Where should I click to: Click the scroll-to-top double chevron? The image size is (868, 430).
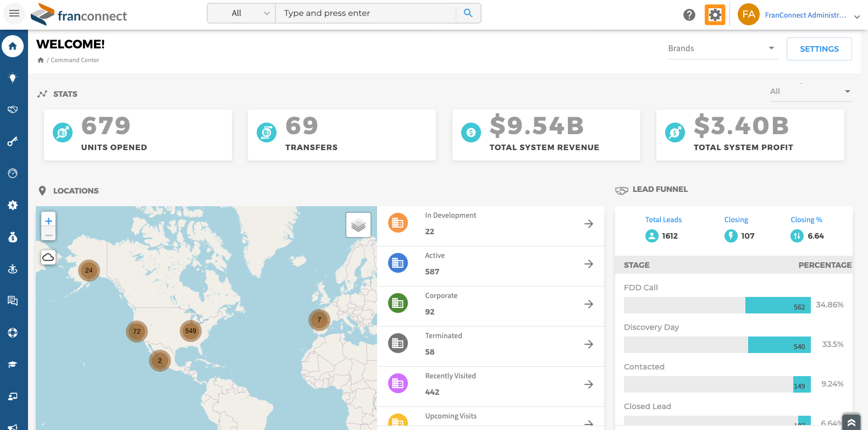click(x=851, y=422)
